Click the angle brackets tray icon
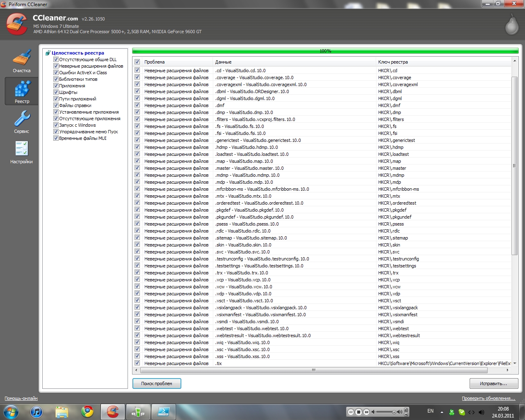Screen dimensions: 525x420 472,412
